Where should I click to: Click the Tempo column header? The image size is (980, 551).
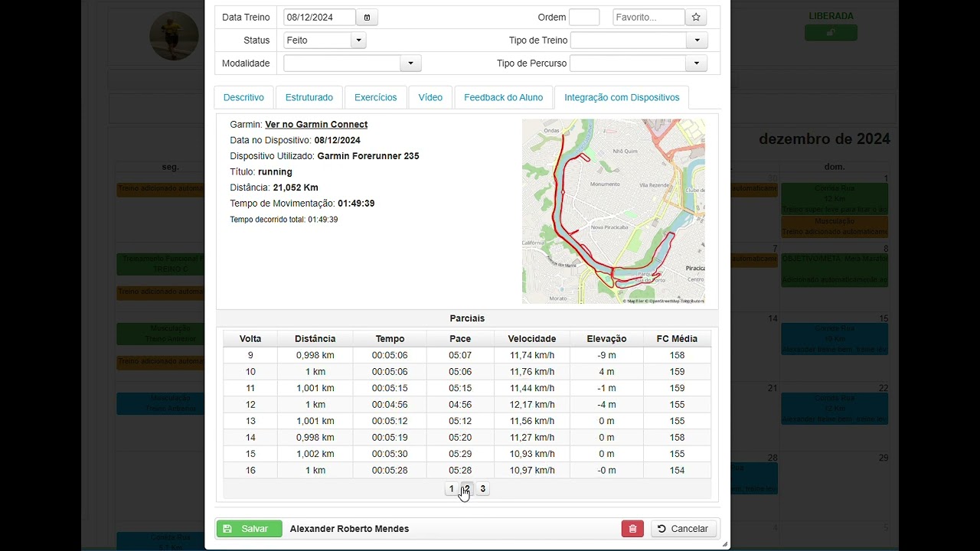pos(390,339)
